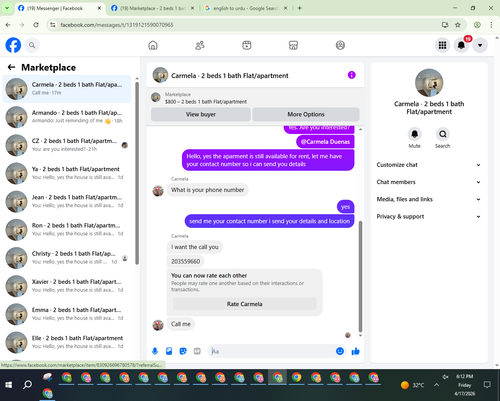Click View buyer button
Viewport: 500px width, 401px height.
pos(201,114)
